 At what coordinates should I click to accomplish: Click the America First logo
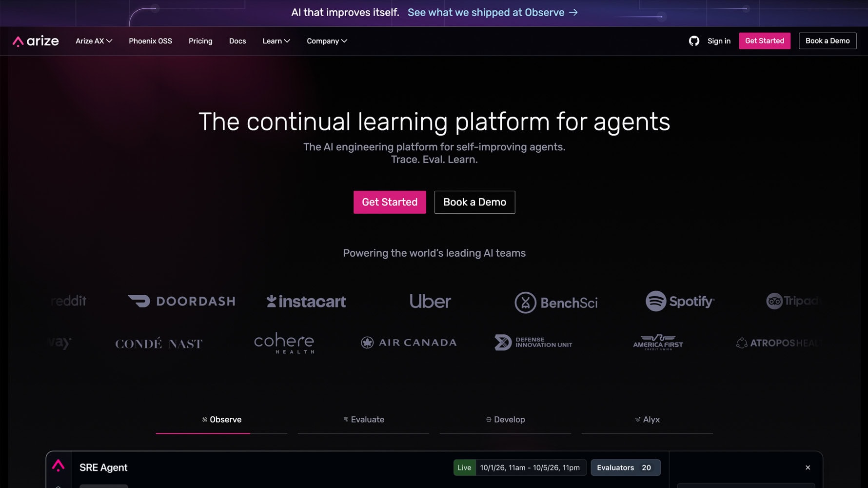pos(658,343)
